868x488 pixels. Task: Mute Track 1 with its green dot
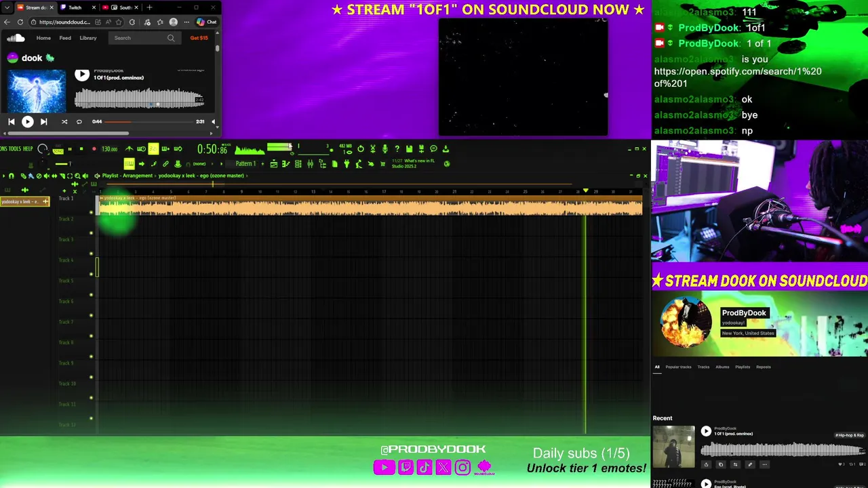pyautogui.click(x=91, y=212)
